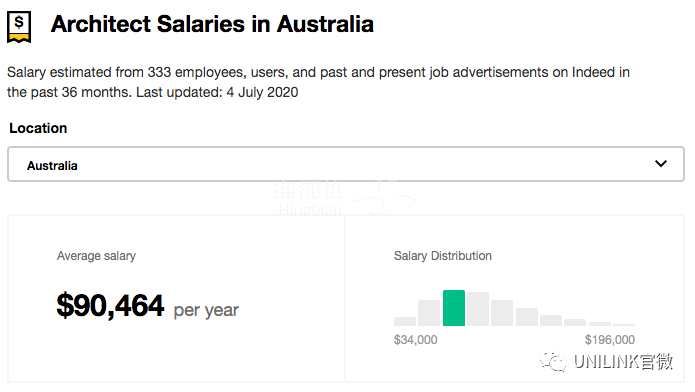This screenshot has height=392, width=695.
Task: Click the first lowest salary distribution bar
Action: pyautogui.click(x=405, y=321)
